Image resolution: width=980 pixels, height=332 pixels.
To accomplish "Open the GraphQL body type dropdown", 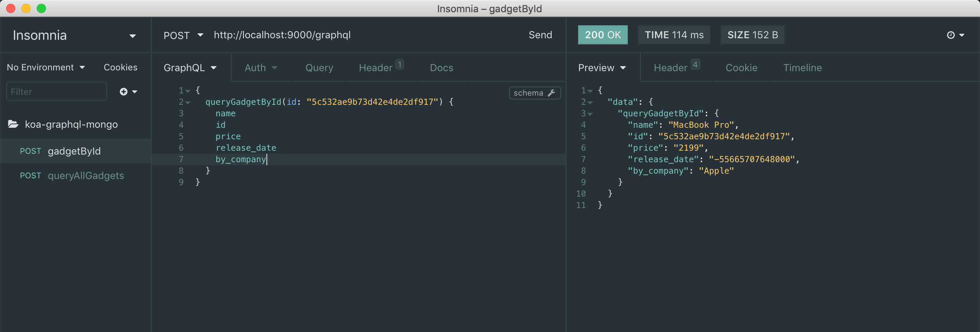I will pos(190,68).
